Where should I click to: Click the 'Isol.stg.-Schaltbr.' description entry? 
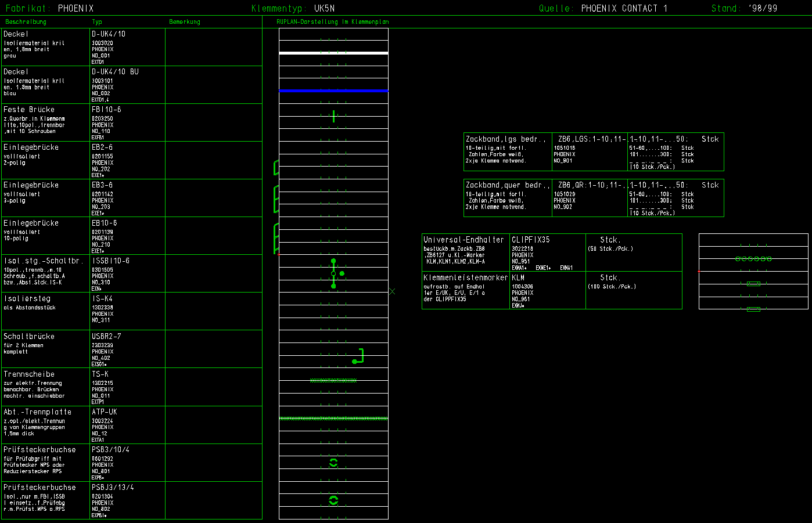pos(44,261)
